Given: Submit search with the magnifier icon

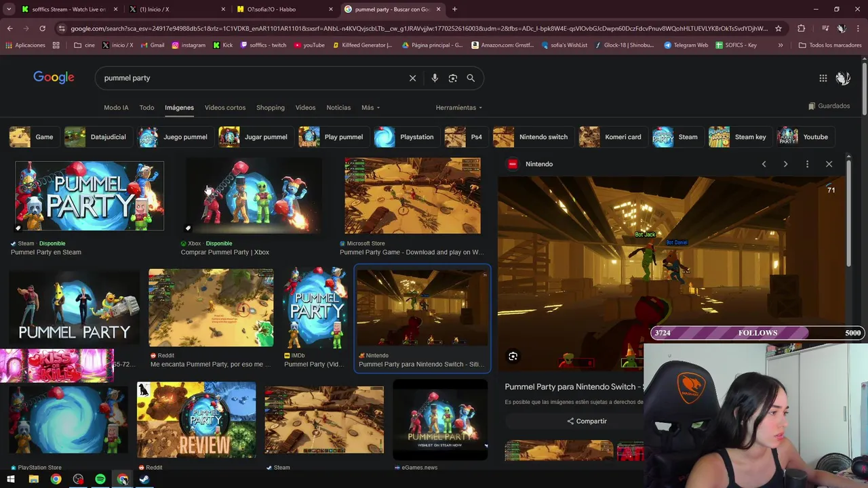Looking at the screenshot, I should (471, 78).
